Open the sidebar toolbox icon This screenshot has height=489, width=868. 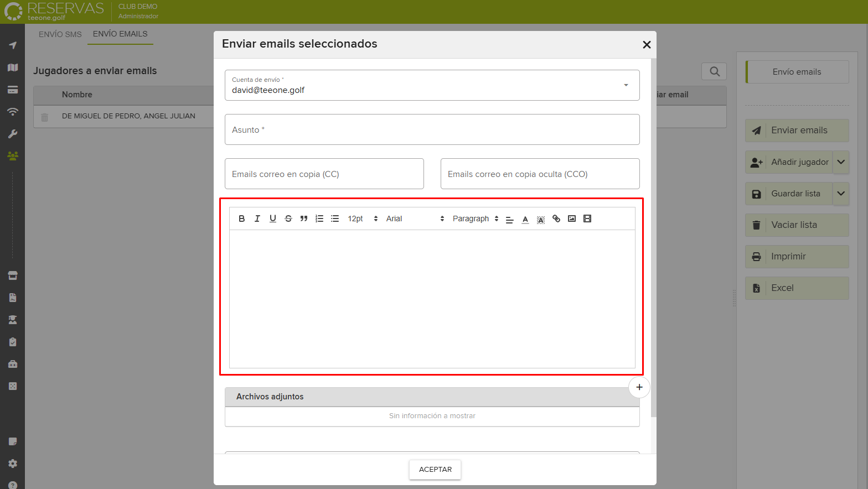tap(13, 364)
